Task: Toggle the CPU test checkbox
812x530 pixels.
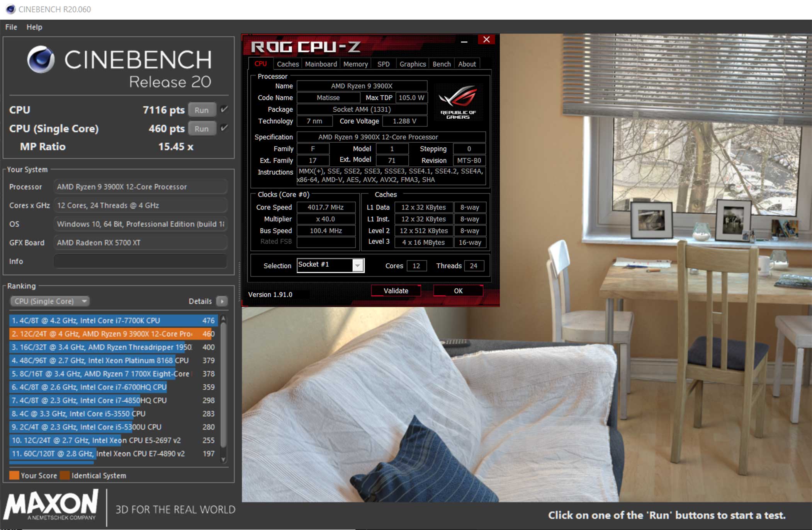Action: tap(224, 109)
